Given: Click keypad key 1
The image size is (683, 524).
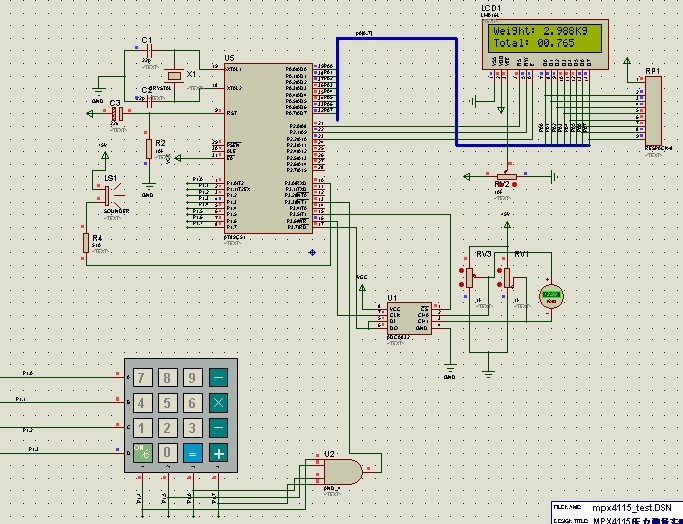Looking at the screenshot, I should [142, 428].
